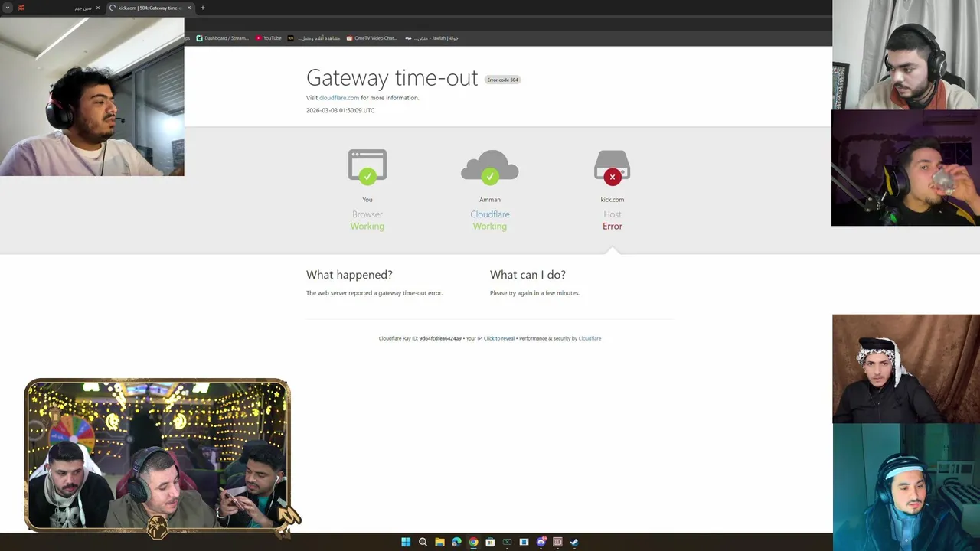Click the kick.com label above Host
The height and width of the screenshot is (551, 980).
(x=612, y=200)
